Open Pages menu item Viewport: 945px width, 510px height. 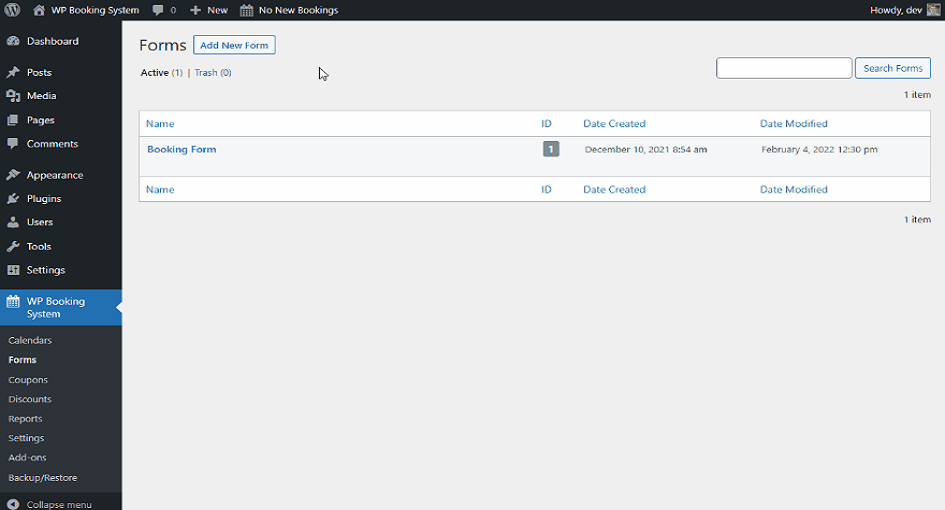pos(40,120)
